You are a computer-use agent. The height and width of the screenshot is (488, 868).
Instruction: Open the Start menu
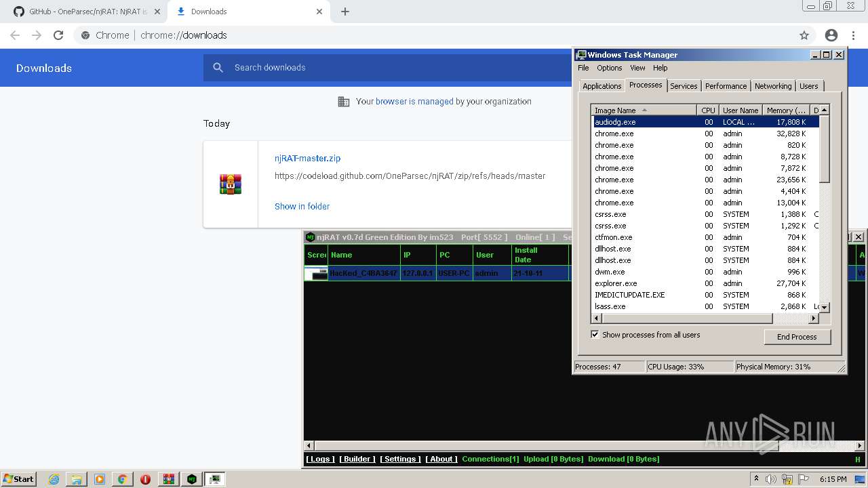click(x=18, y=479)
